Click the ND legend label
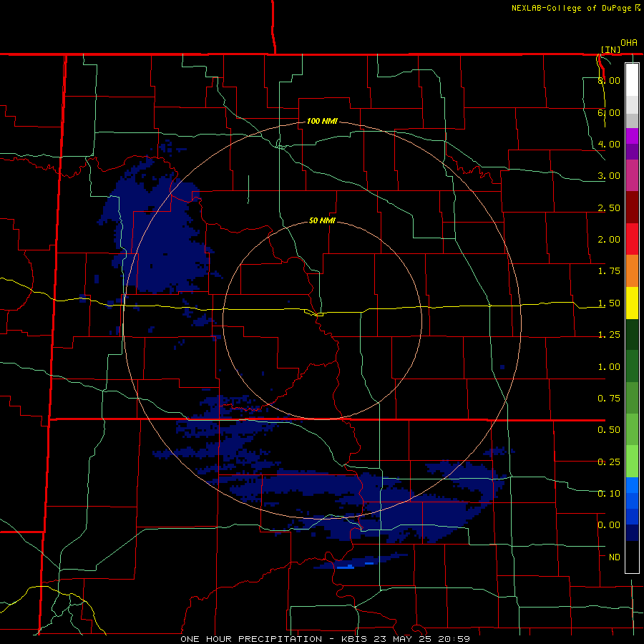 point(615,557)
